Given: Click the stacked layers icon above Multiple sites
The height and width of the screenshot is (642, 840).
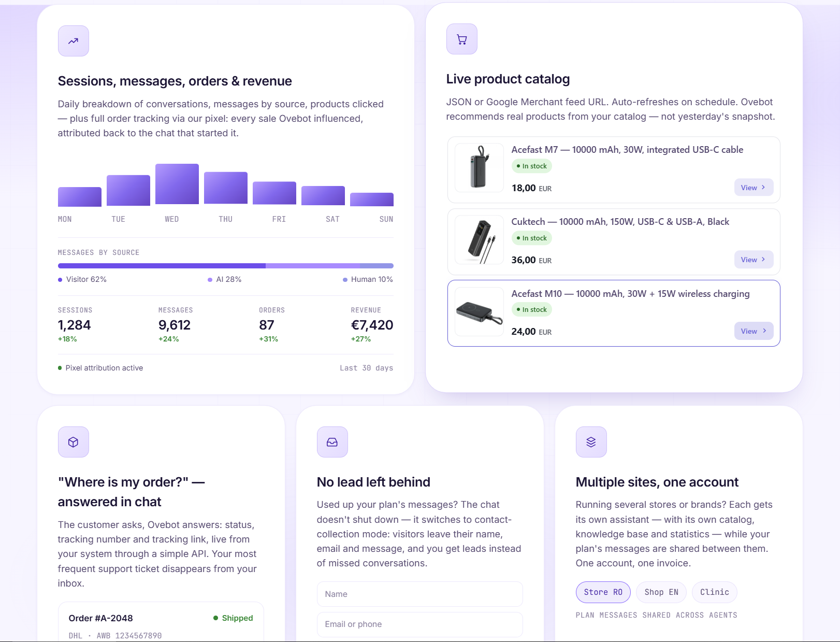Looking at the screenshot, I should 591,442.
